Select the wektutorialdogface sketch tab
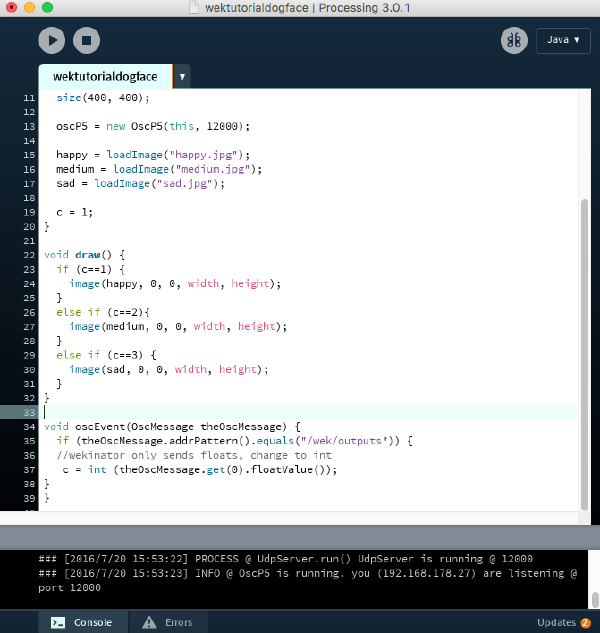The width and height of the screenshot is (600, 633). (x=105, y=77)
